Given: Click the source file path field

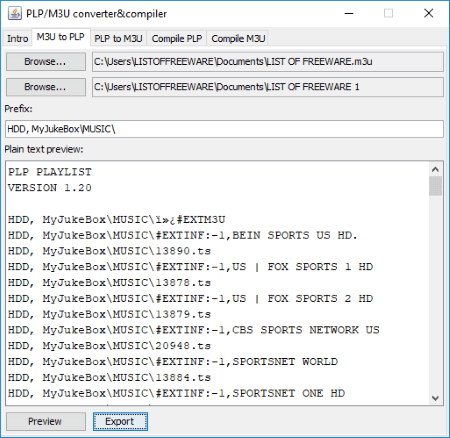Looking at the screenshot, I should pyautogui.click(x=268, y=62).
